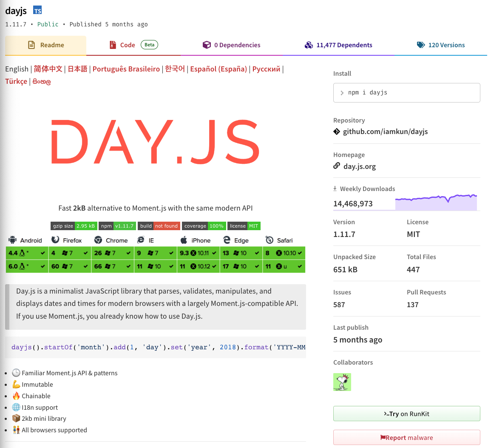Click the Dependencies box icon
488x448 pixels.
point(207,45)
